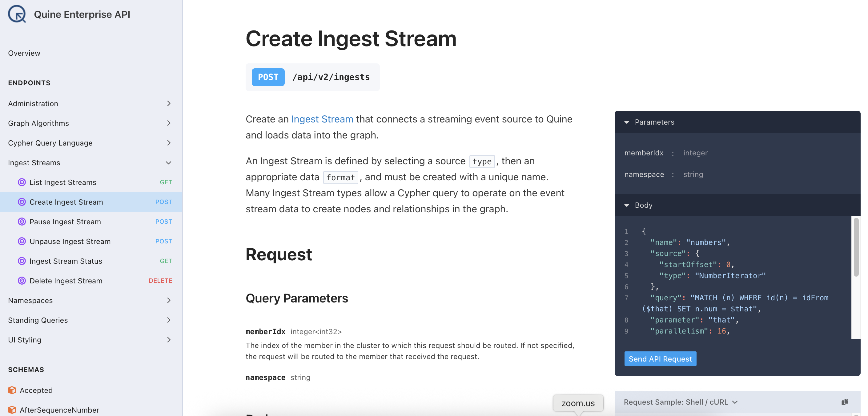Open the Overview page
This screenshot has width=868, height=416.
tap(24, 53)
